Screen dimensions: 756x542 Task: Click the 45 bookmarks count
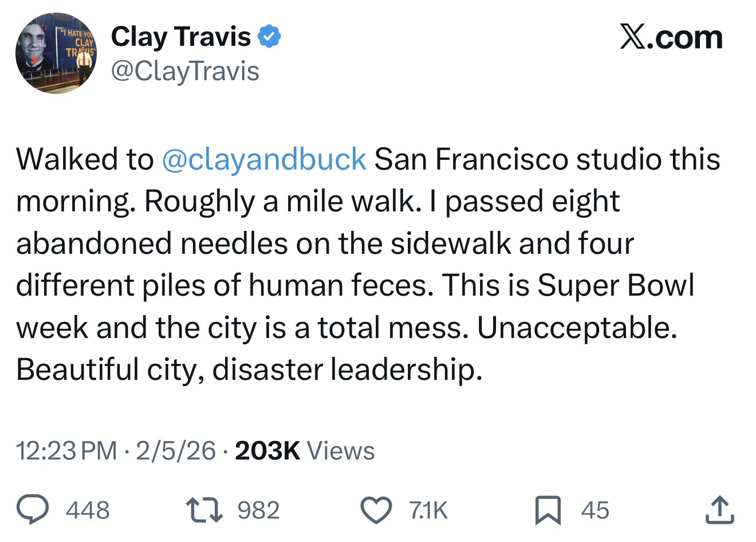(x=595, y=510)
